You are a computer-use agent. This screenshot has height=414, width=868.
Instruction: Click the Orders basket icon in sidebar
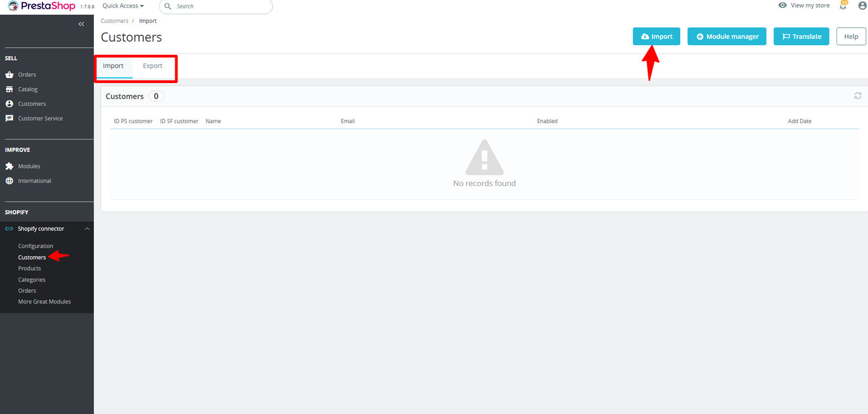(x=9, y=75)
